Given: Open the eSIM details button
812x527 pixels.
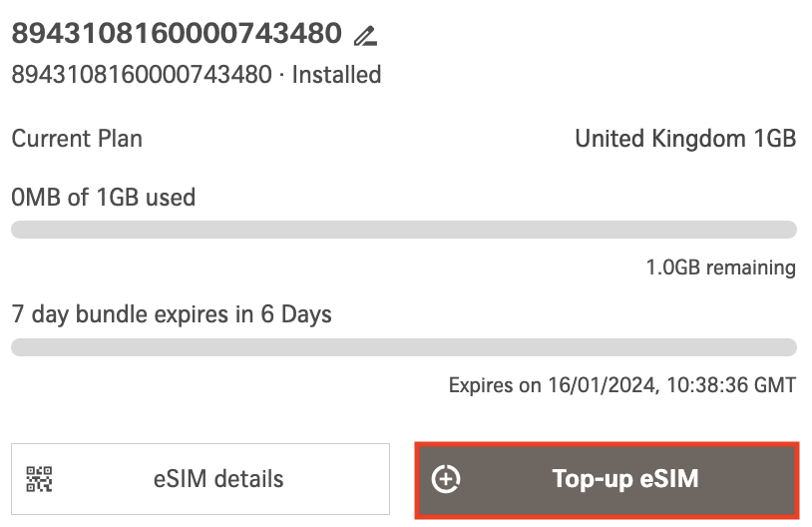Looking at the screenshot, I should [200, 479].
